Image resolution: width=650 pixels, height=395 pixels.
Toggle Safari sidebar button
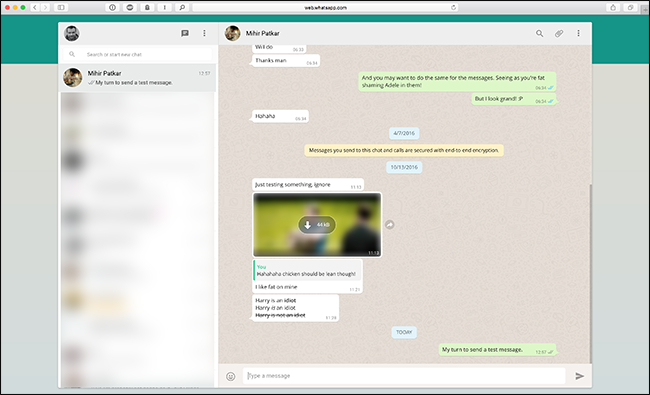click(x=61, y=7)
